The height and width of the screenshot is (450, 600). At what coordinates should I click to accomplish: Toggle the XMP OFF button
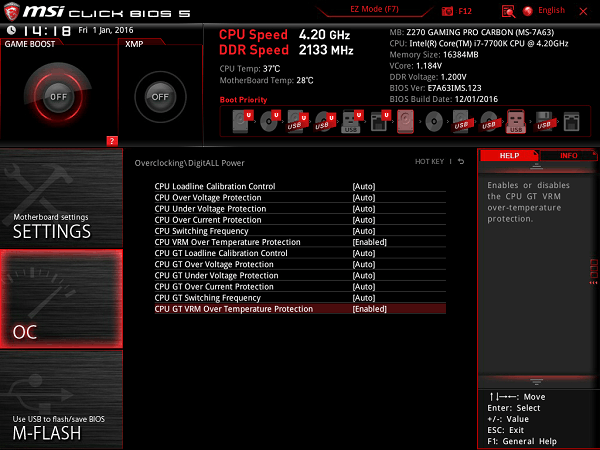click(x=160, y=97)
